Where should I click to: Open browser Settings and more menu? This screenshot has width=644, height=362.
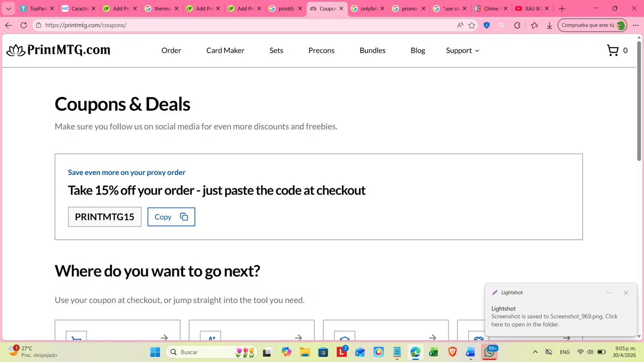(636, 25)
